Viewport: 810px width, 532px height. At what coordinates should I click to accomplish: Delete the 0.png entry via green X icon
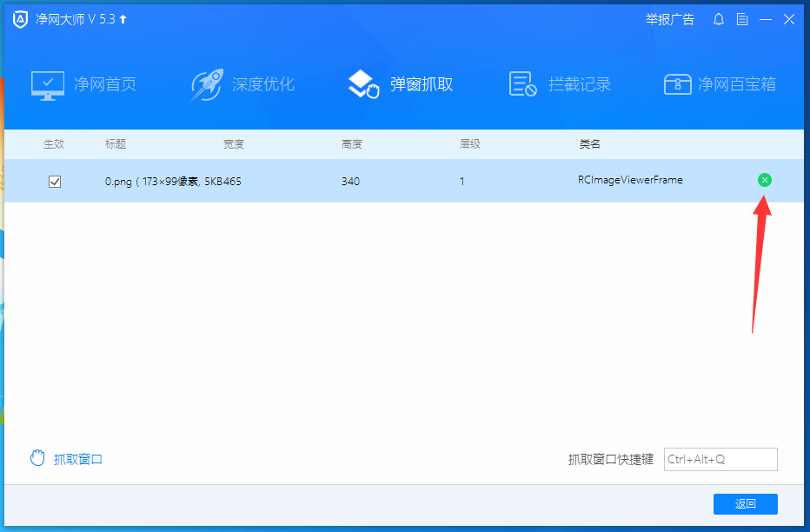click(x=765, y=180)
